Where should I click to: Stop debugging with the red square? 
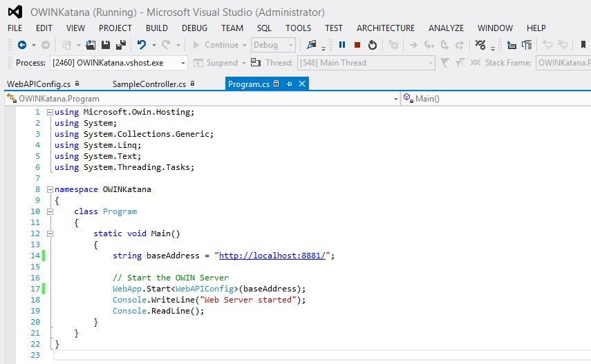pos(357,45)
